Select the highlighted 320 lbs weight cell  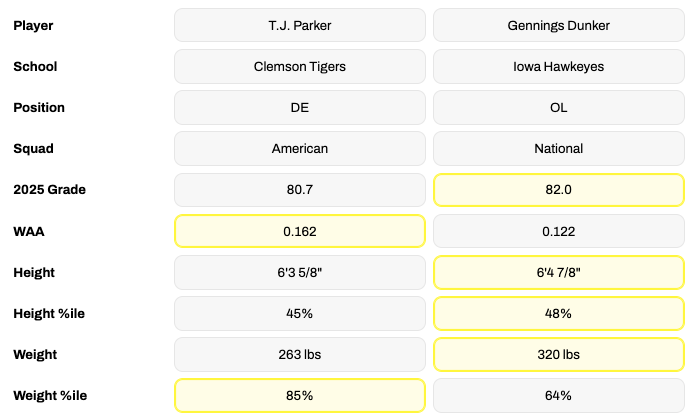click(x=558, y=354)
